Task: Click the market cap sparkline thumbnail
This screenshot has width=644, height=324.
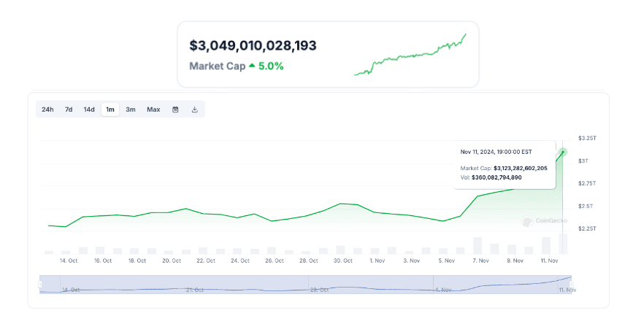Action: (410, 55)
